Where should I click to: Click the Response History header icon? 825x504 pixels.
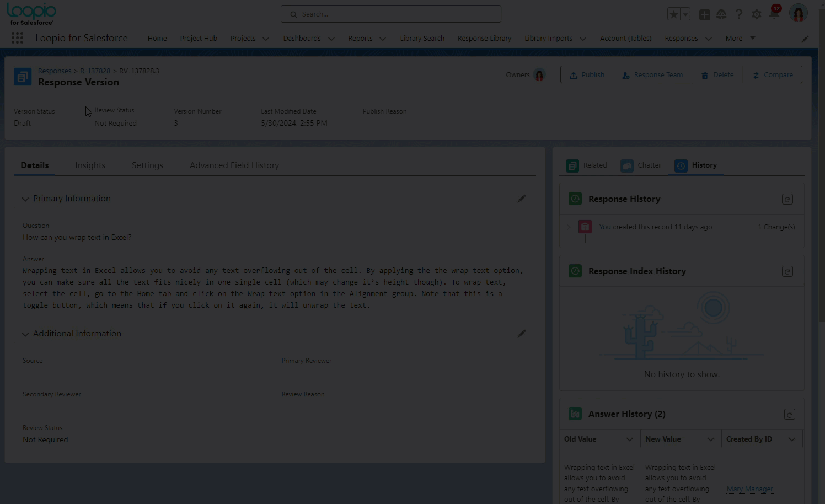tap(575, 199)
